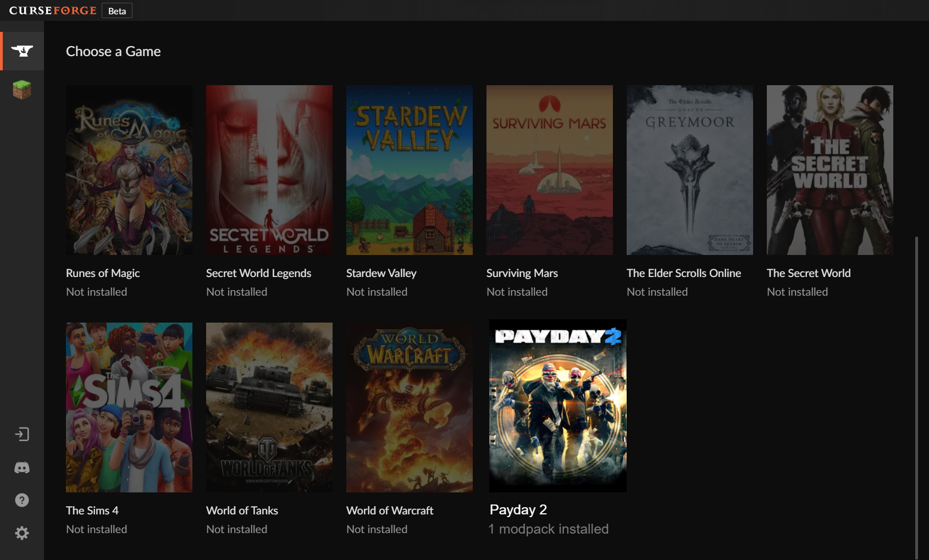
Task: Open the Discord icon in sidebar
Action: click(x=22, y=468)
